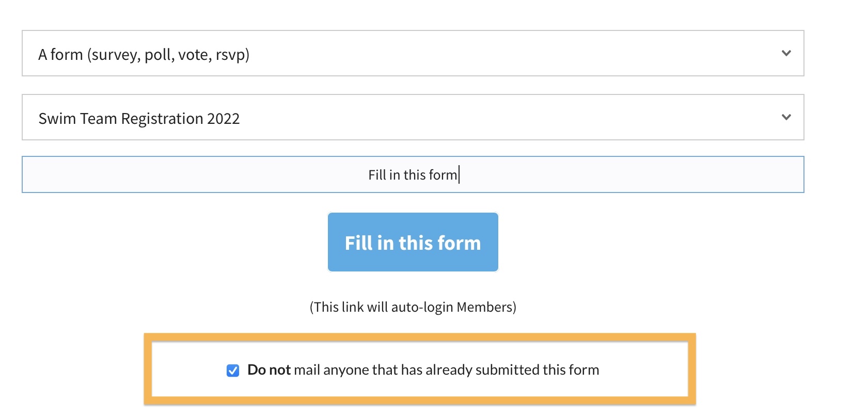Image resolution: width=868 pixels, height=417 pixels.
Task: Select the 'Swim Team Registration 2022' text
Action: pos(139,119)
